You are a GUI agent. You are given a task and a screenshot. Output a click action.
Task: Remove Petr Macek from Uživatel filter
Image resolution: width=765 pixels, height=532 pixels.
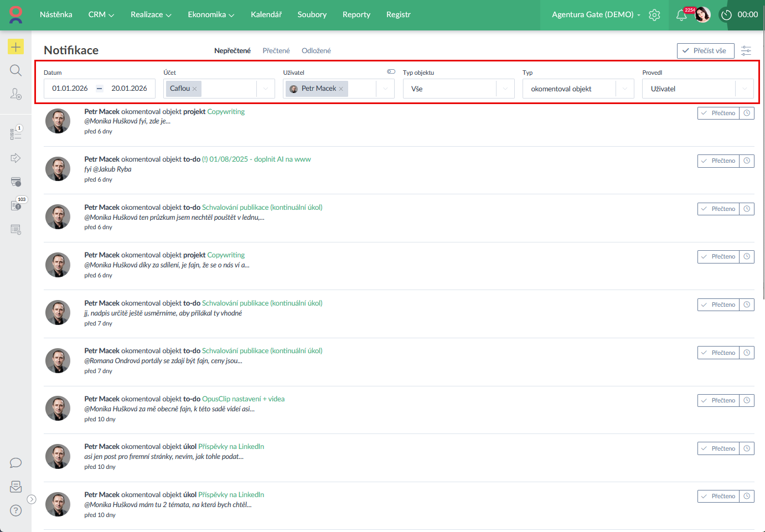coord(341,89)
